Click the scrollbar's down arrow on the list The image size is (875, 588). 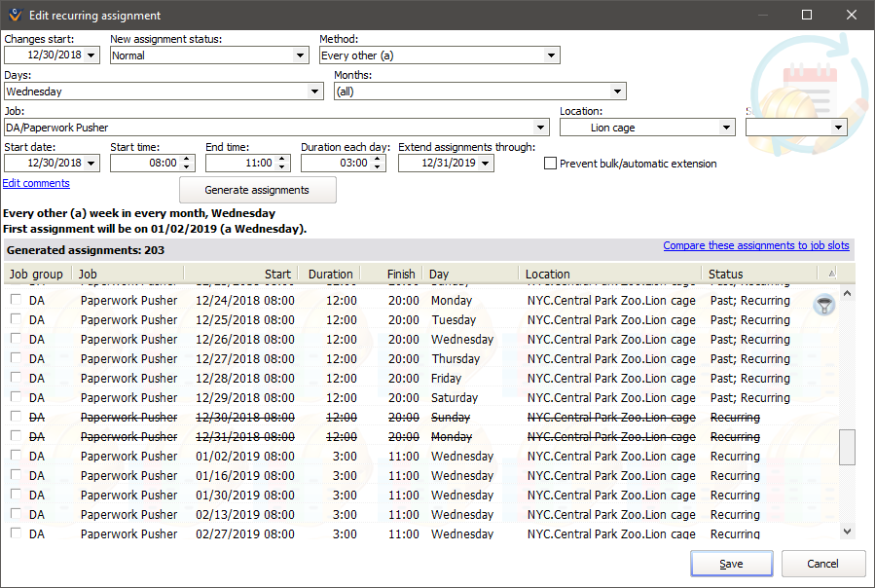click(846, 531)
